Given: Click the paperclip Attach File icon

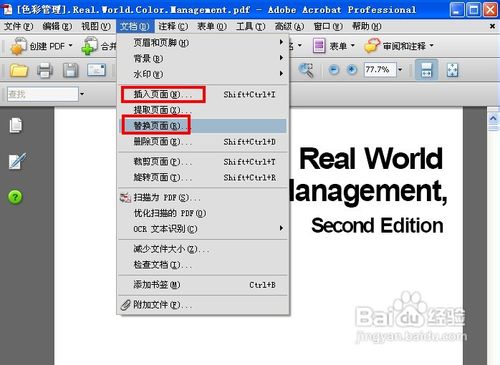Looking at the screenshot, I should (x=125, y=305).
